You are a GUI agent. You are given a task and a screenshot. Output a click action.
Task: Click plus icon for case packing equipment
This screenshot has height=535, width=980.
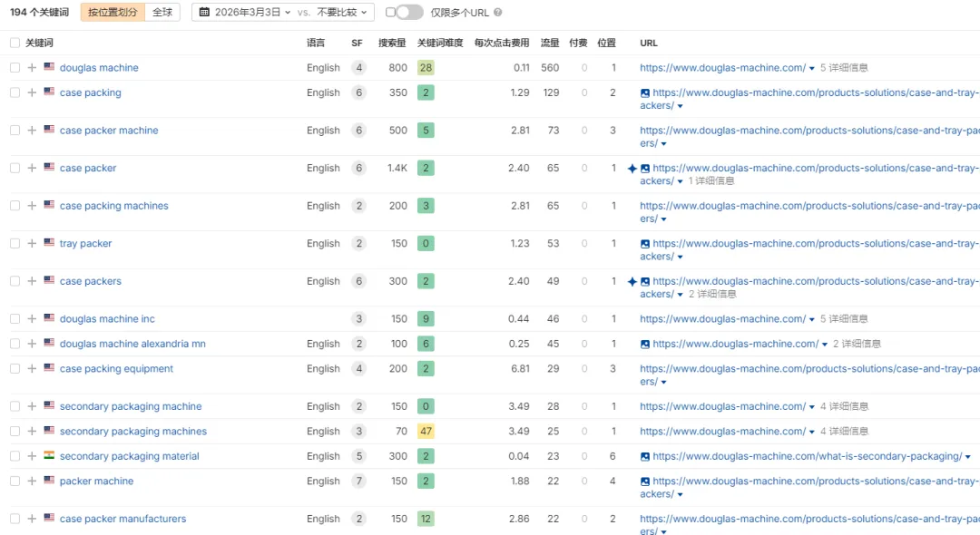click(x=32, y=369)
